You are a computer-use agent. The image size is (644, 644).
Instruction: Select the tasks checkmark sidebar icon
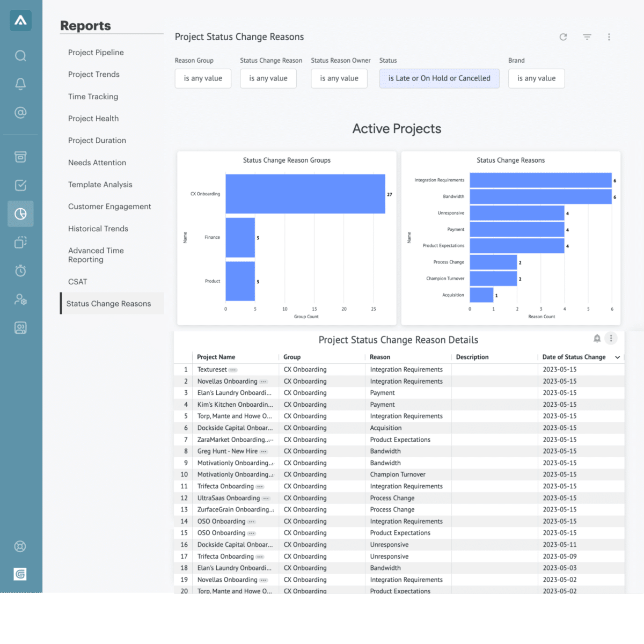(20, 185)
